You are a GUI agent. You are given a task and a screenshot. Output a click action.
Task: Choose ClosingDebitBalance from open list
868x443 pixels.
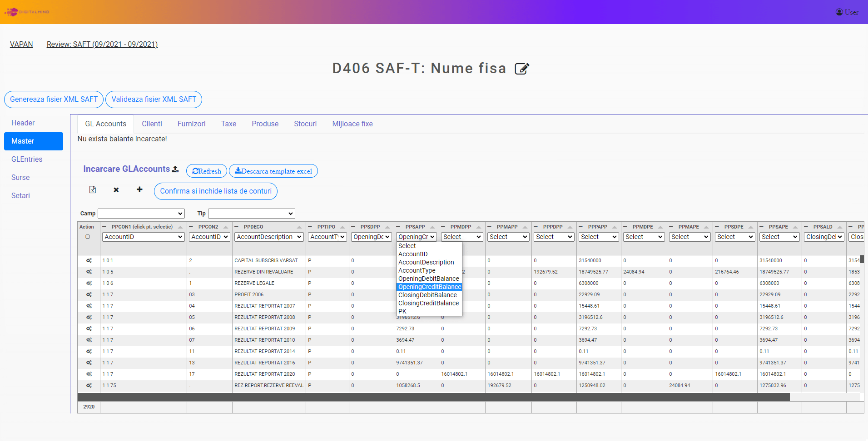pyautogui.click(x=427, y=295)
